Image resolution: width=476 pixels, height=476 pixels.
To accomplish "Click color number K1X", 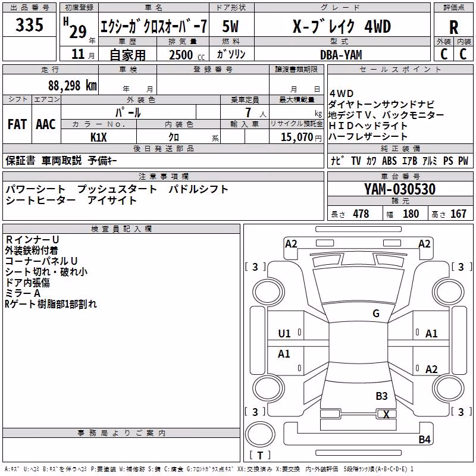I will point(99,137).
